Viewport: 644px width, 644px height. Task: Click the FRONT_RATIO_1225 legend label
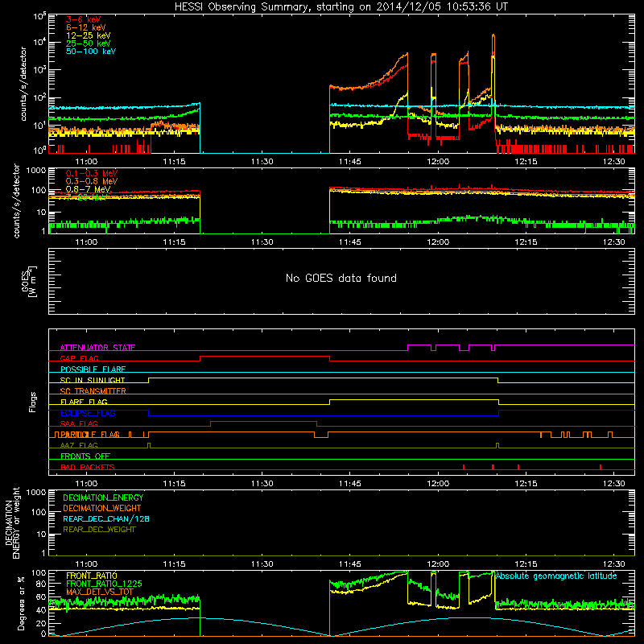[x=104, y=584]
